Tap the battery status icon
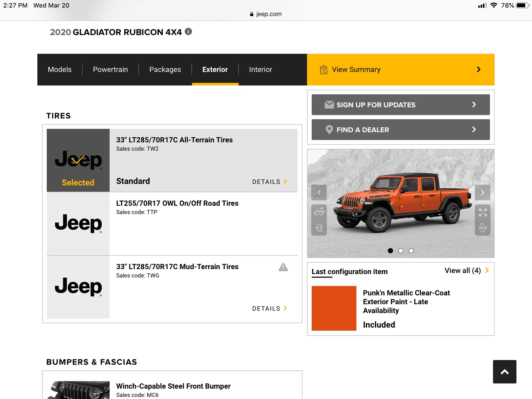 [x=522, y=5]
